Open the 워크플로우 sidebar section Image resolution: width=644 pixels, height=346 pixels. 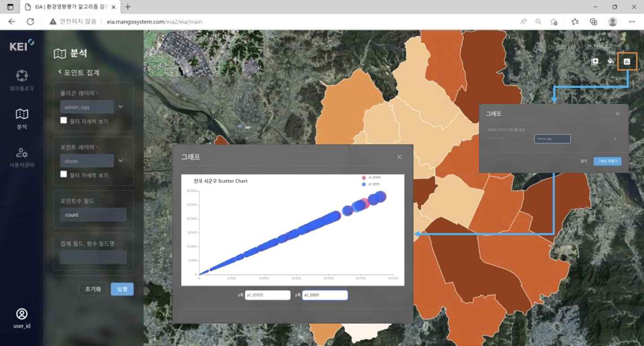(x=22, y=80)
